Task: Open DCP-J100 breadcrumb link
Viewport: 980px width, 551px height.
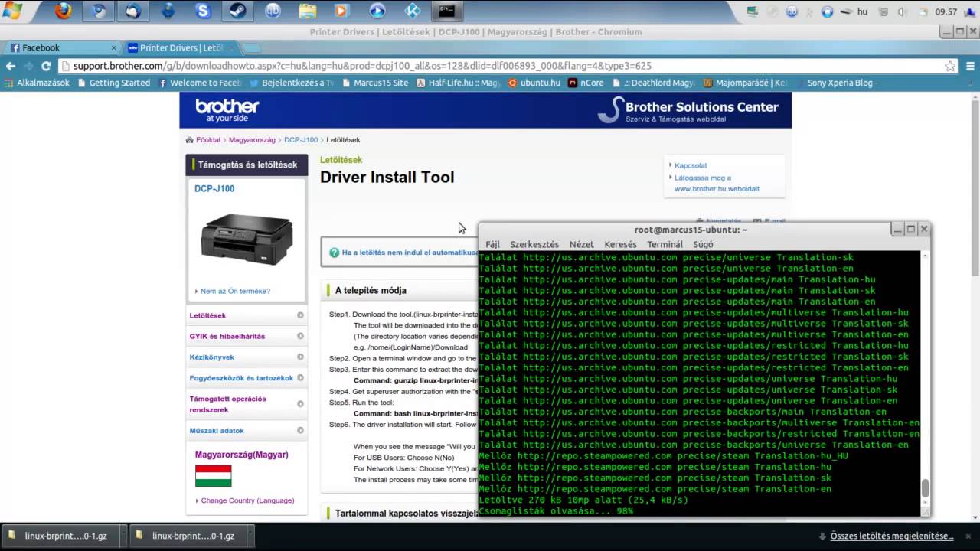Action: pyautogui.click(x=301, y=140)
